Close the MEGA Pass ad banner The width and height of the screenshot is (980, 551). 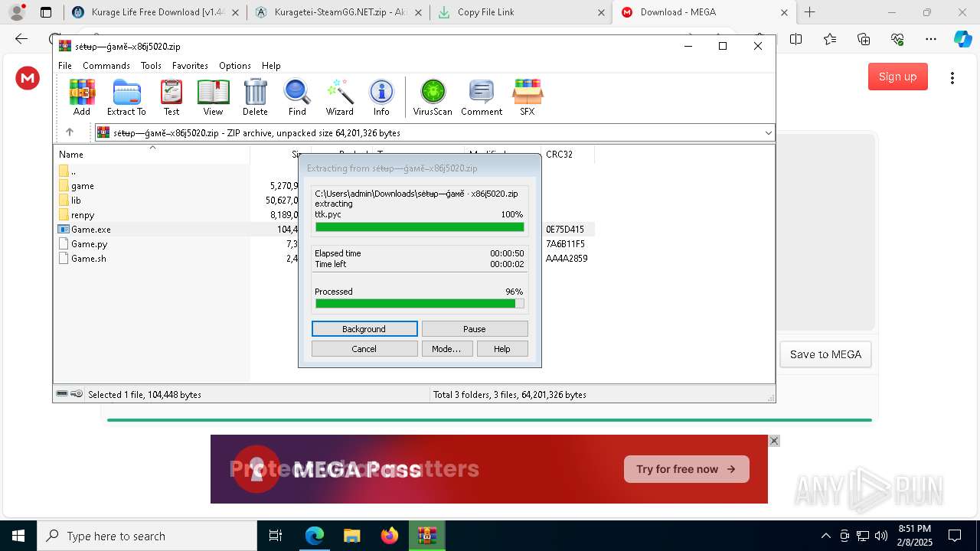(x=774, y=441)
